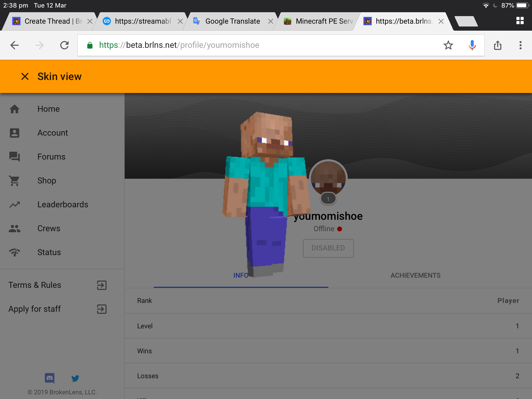532x399 pixels.
Task: Switch to the ACHIEVEMENTS tab
Action: click(416, 275)
